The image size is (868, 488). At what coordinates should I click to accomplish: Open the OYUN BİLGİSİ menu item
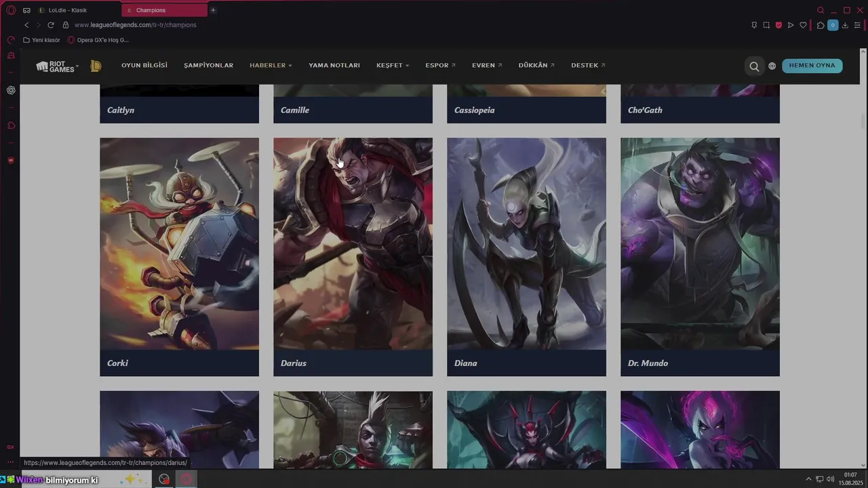pos(144,66)
